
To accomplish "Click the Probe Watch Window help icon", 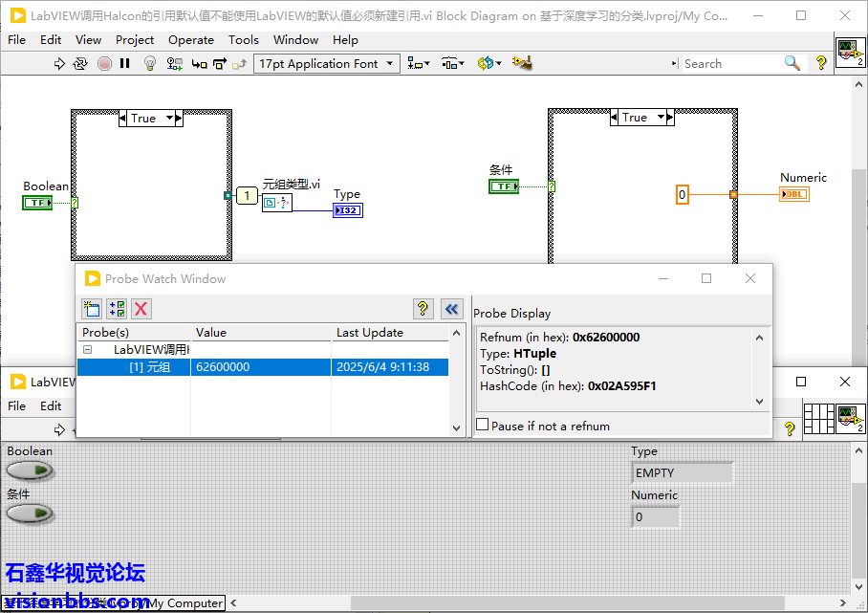I will pyautogui.click(x=423, y=308).
